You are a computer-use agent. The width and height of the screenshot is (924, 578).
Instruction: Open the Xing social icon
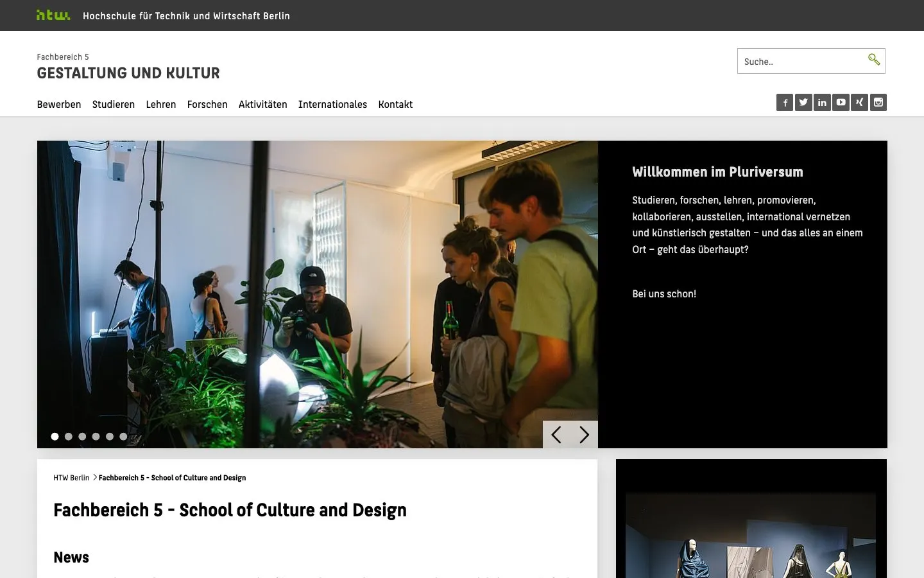tap(859, 103)
